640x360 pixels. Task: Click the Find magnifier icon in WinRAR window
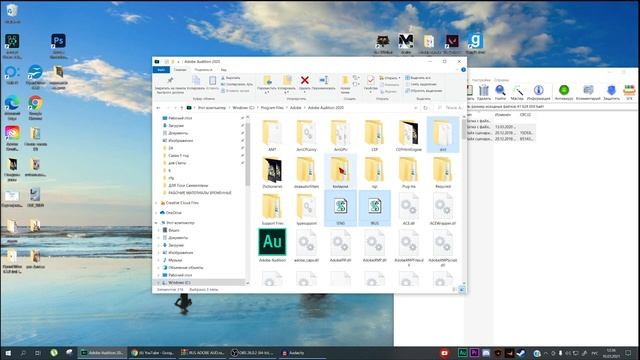[x=500, y=90]
